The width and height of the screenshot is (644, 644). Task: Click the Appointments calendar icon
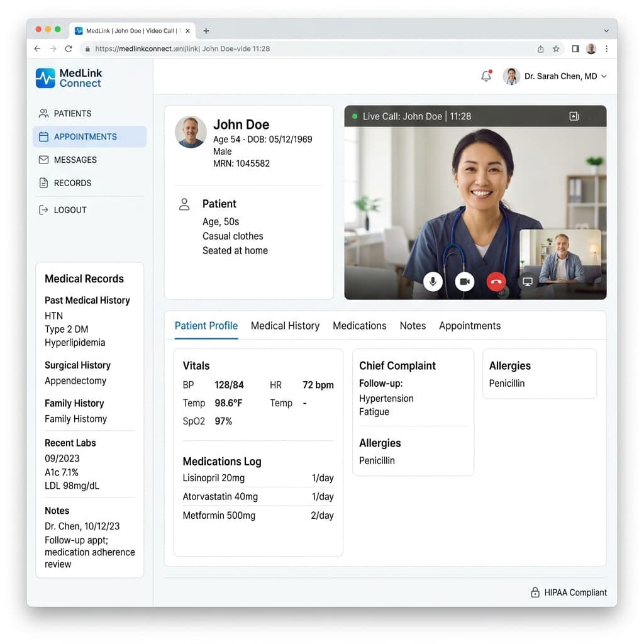point(43,136)
